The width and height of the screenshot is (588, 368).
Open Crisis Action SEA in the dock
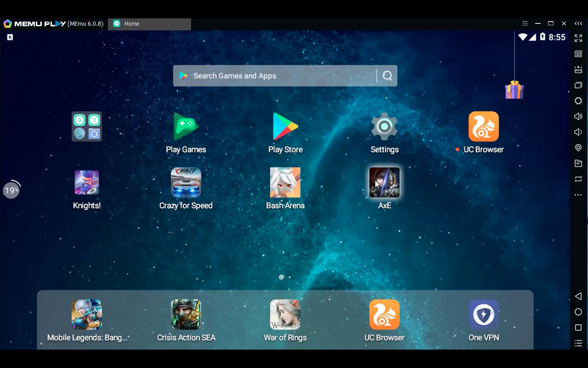(x=186, y=321)
